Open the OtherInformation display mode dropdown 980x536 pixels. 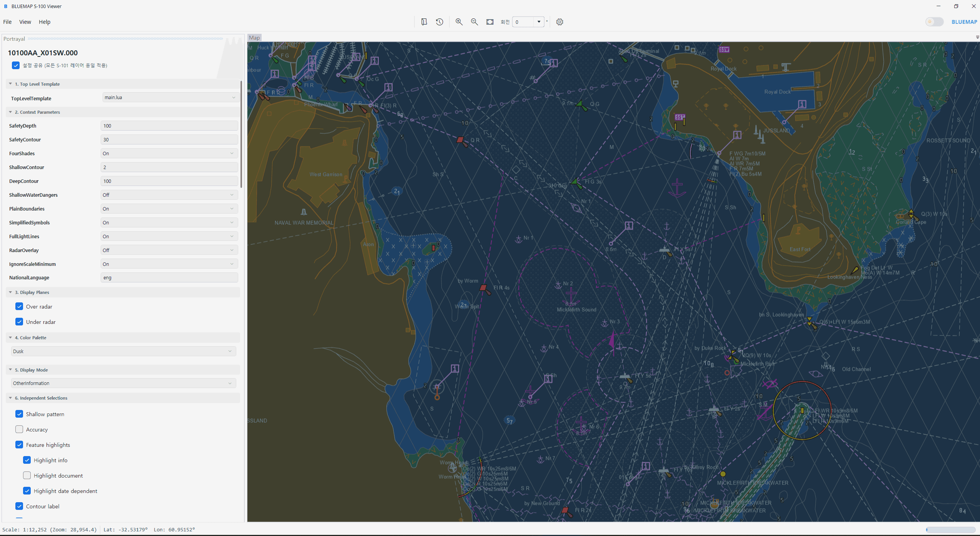click(x=123, y=383)
